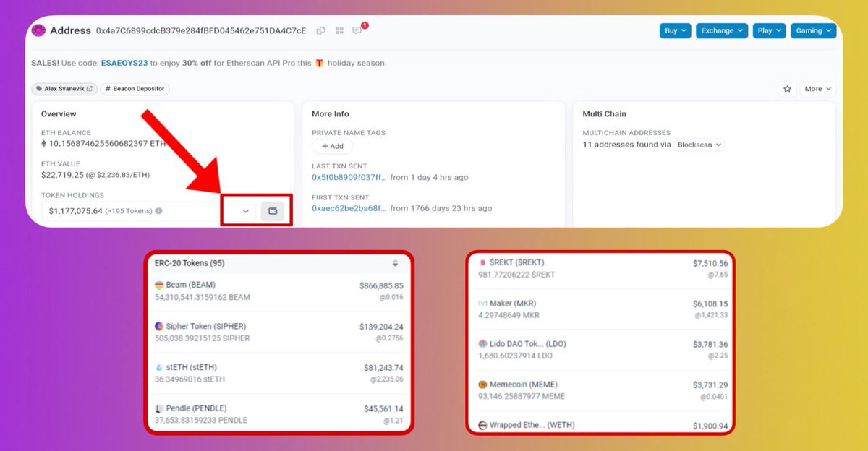Click the ETH balance 10.156874625560682397 ETH
This screenshot has width=868, height=451.
point(107,143)
